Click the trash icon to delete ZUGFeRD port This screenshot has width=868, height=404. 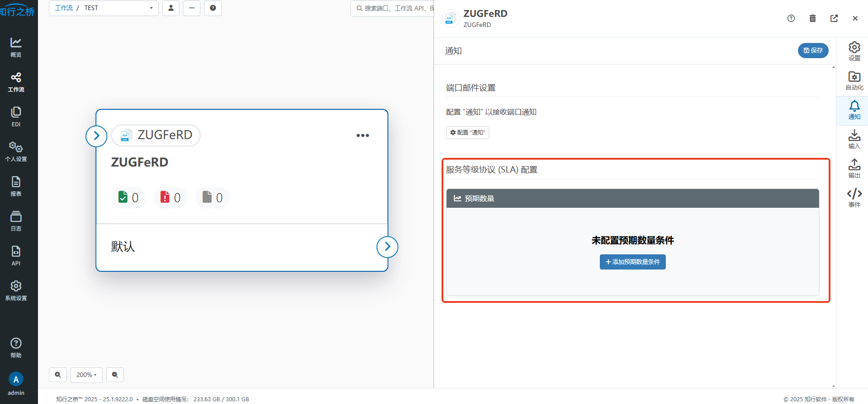click(x=812, y=18)
